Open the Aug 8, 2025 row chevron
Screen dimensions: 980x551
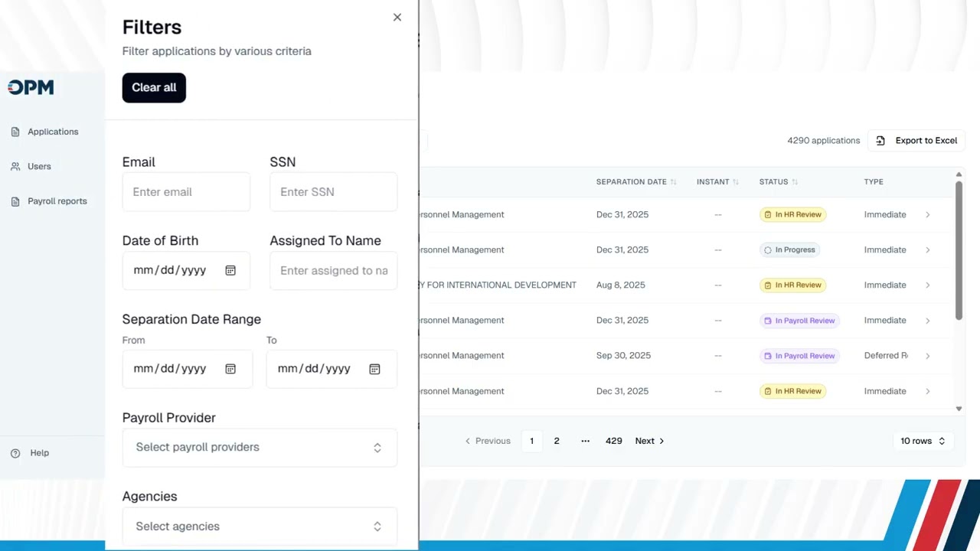pos(927,285)
